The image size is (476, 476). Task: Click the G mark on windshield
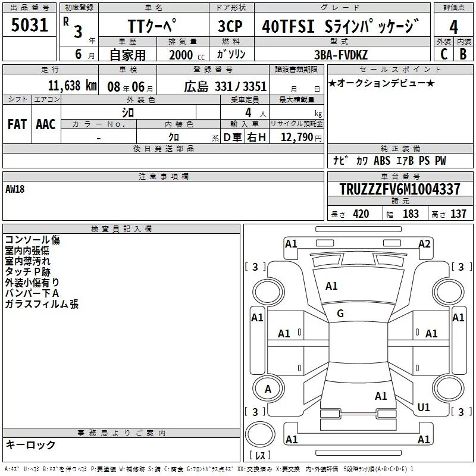coord(340,314)
